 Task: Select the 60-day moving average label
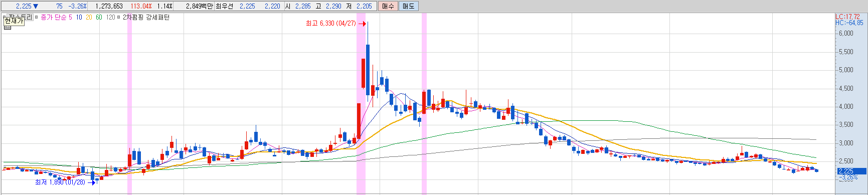click(x=99, y=18)
